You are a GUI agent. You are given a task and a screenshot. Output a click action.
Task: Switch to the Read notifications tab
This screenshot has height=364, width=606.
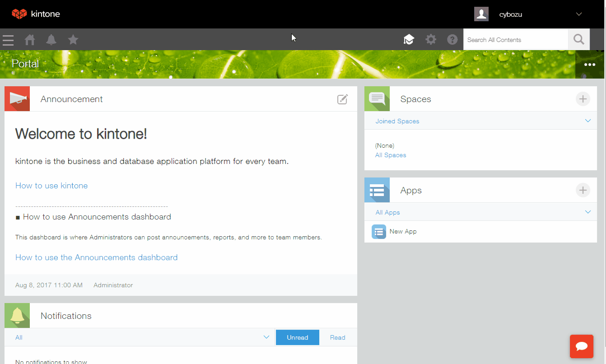[x=337, y=337]
